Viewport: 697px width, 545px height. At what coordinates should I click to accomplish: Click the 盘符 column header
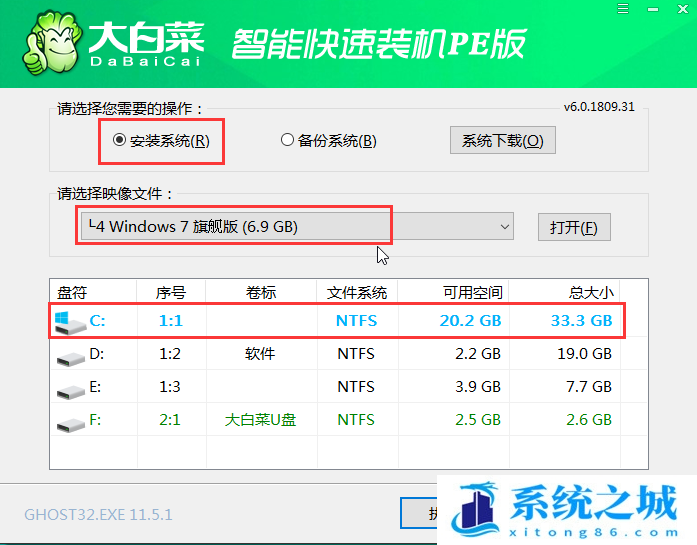72,293
